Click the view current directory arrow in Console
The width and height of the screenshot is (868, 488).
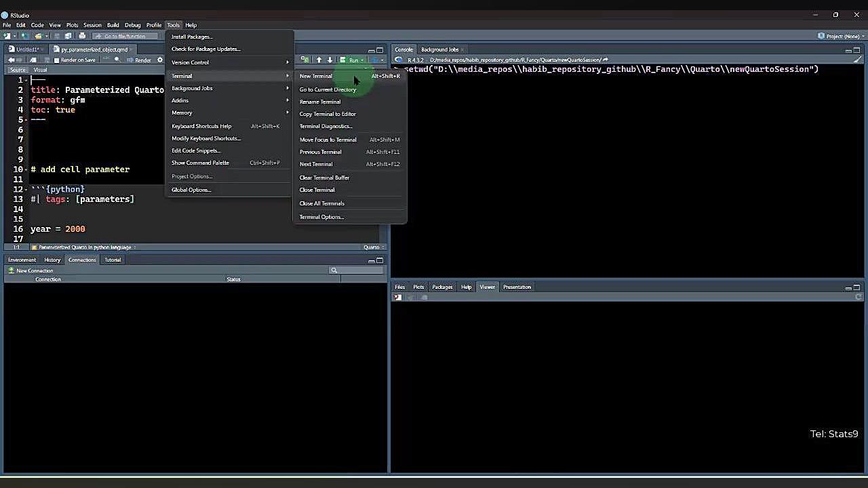point(606,60)
